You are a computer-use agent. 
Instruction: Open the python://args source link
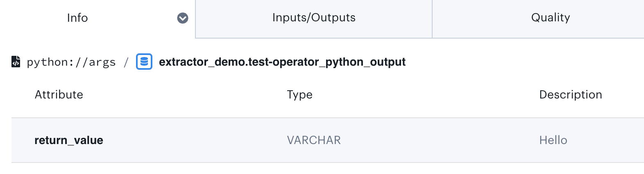[71, 62]
